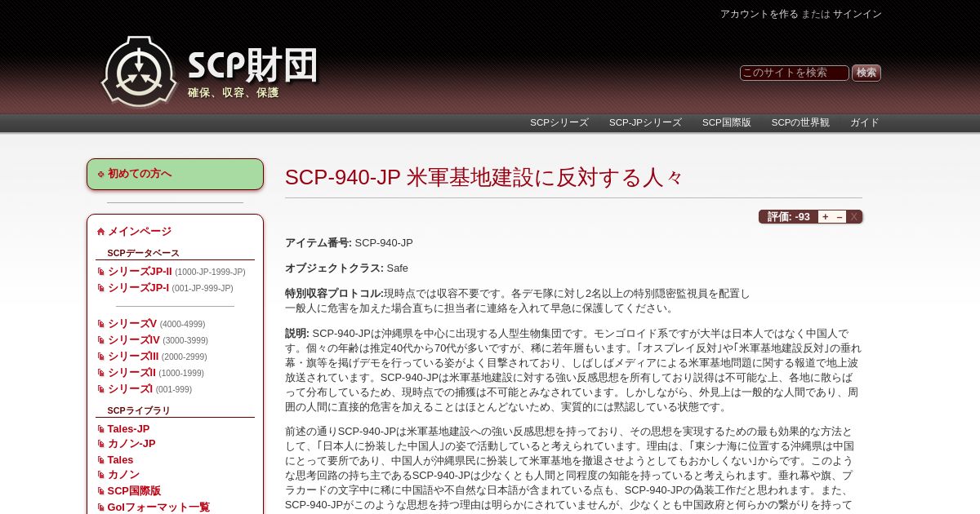Open シリーズIII (2000-2999) link
This screenshot has width=980, height=514.
pos(133,357)
